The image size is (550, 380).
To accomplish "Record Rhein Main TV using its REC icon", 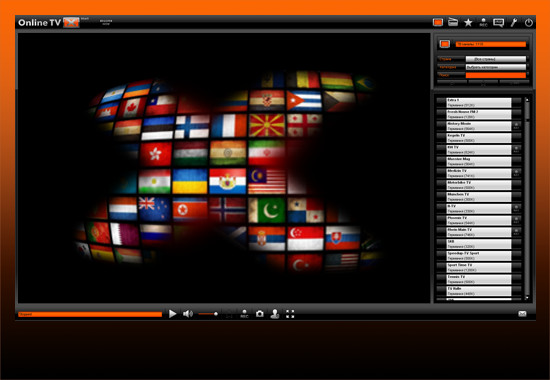I will point(516,232).
